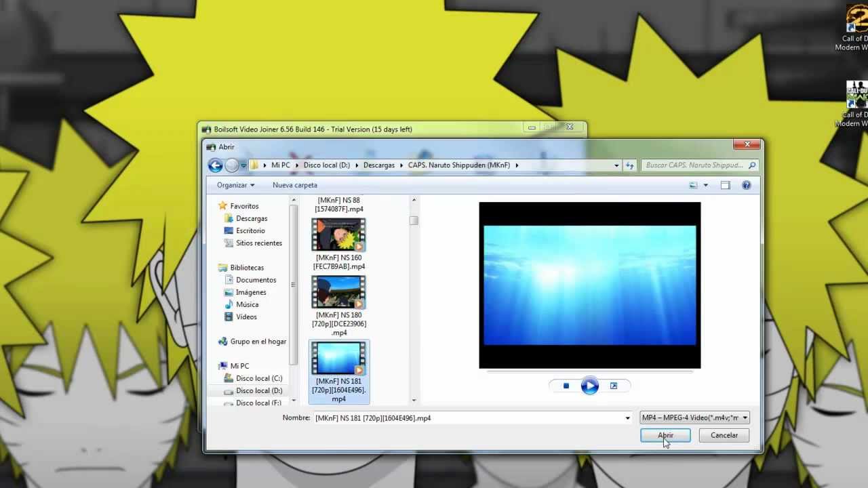Expand the view options dropdown arrow
The width and height of the screenshot is (868, 488).
(705, 185)
